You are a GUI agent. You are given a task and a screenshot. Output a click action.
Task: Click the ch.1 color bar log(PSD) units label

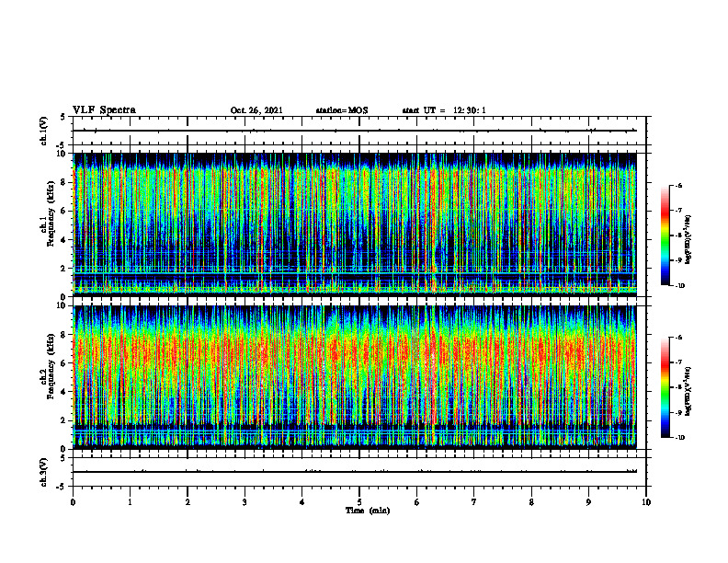[x=688, y=240]
